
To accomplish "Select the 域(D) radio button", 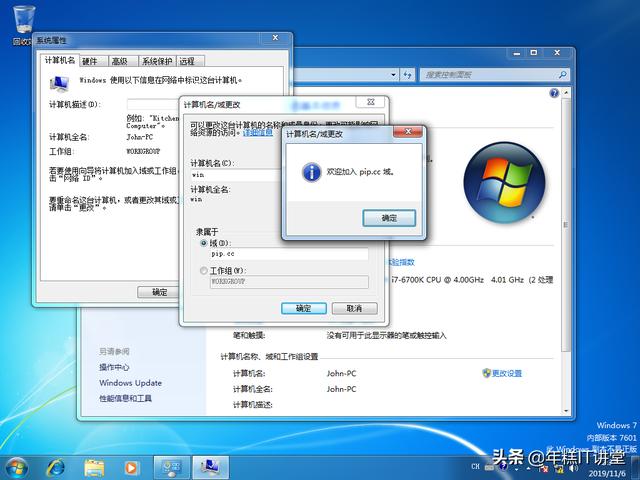I will coord(204,243).
